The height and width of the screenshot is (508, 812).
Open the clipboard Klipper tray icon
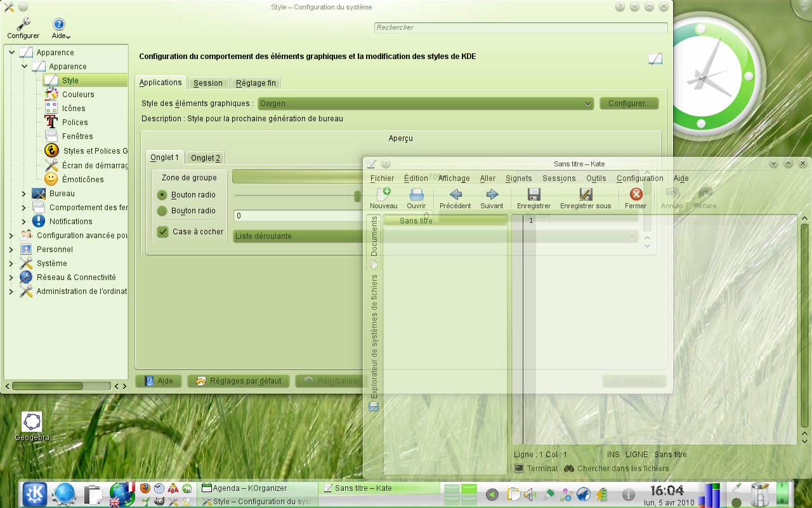coord(513,494)
